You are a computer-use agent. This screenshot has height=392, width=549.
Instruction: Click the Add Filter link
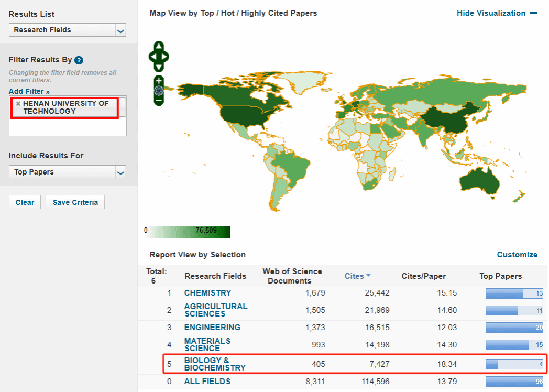tap(29, 91)
